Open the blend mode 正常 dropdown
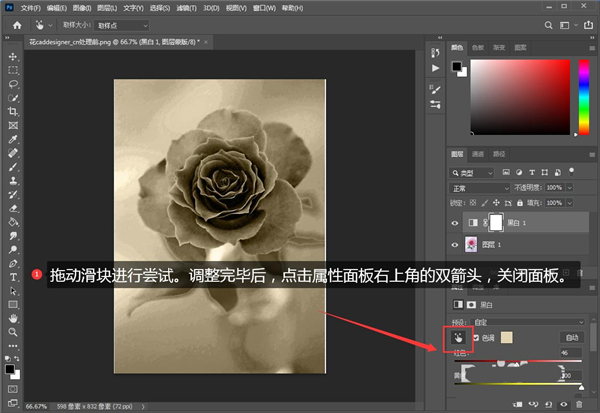 [x=480, y=187]
